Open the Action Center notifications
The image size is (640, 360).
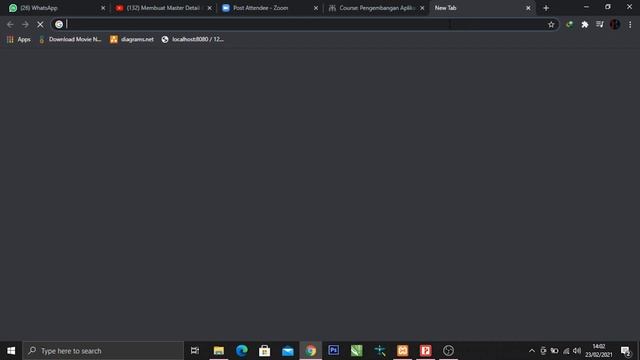[x=625, y=351]
